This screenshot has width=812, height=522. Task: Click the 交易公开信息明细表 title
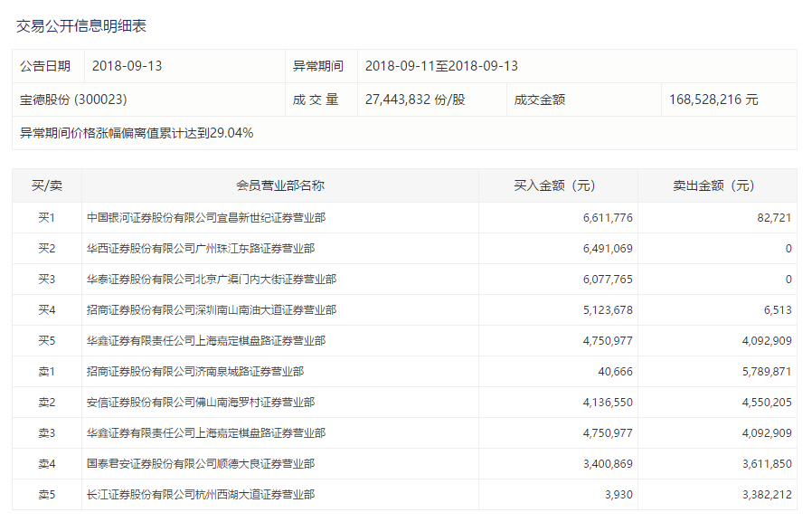tap(80, 26)
